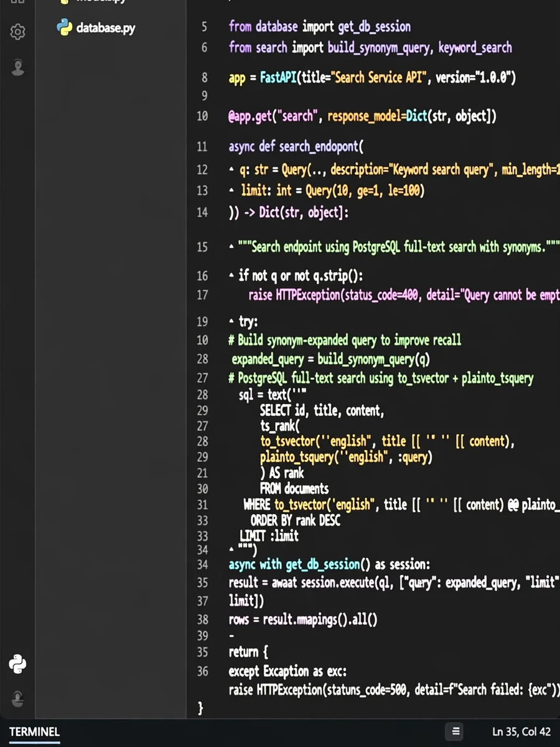Click 'sql = text(' assignment line
The image size is (560, 747).
(273, 395)
